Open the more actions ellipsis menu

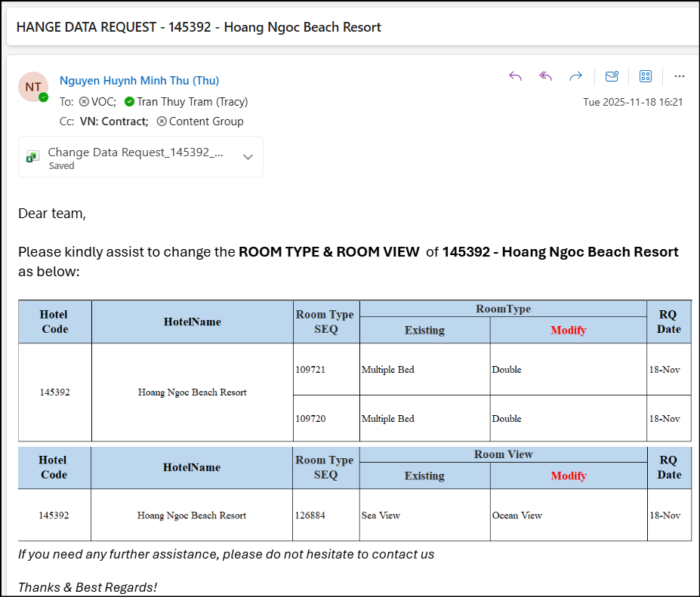(680, 76)
